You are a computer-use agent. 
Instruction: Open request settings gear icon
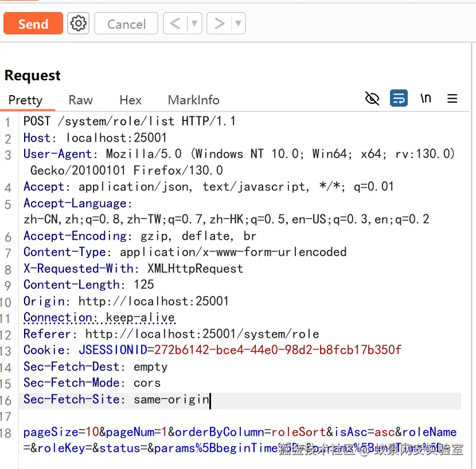point(79,24)
